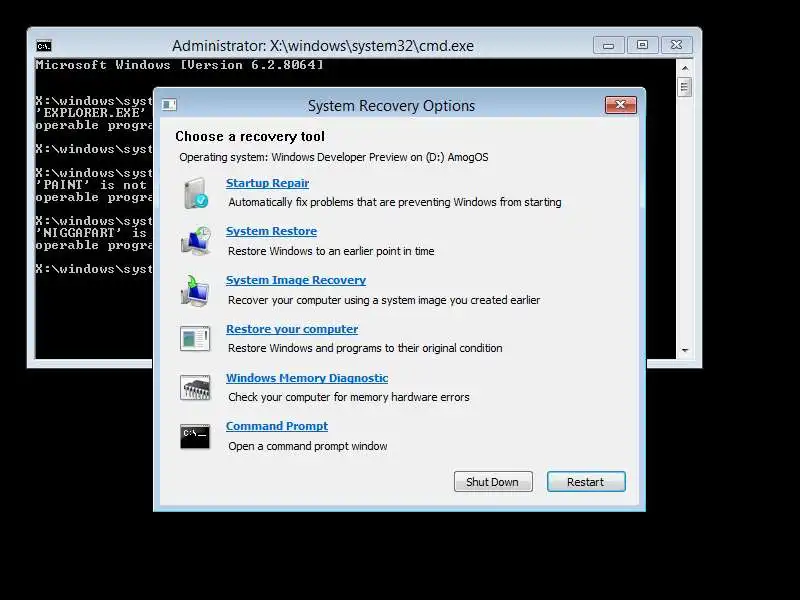800x600 pixels.
Task: Click the Restore your computer icon
Action: pos(195,338)
